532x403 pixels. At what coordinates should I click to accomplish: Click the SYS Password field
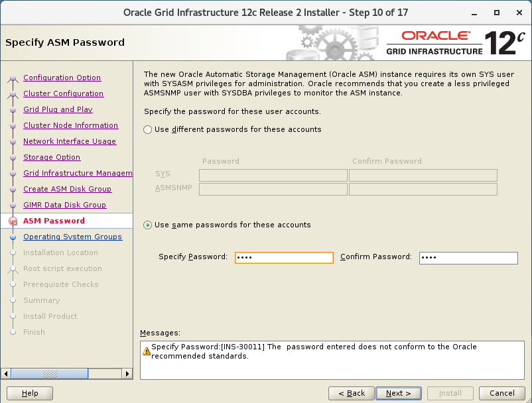(273, 176)
